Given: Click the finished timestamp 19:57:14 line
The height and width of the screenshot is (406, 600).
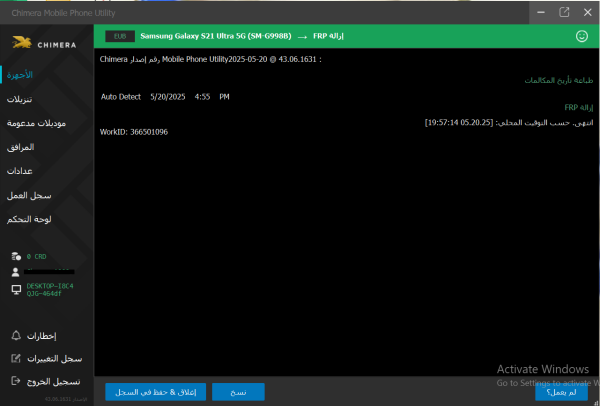Looking at the screenshot, I should point(509,123).
